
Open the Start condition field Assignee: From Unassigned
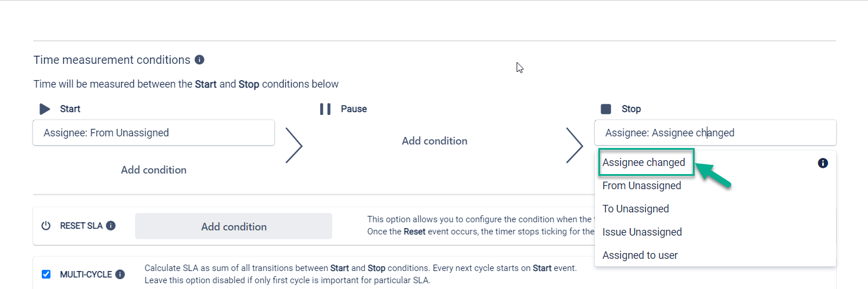154,133
